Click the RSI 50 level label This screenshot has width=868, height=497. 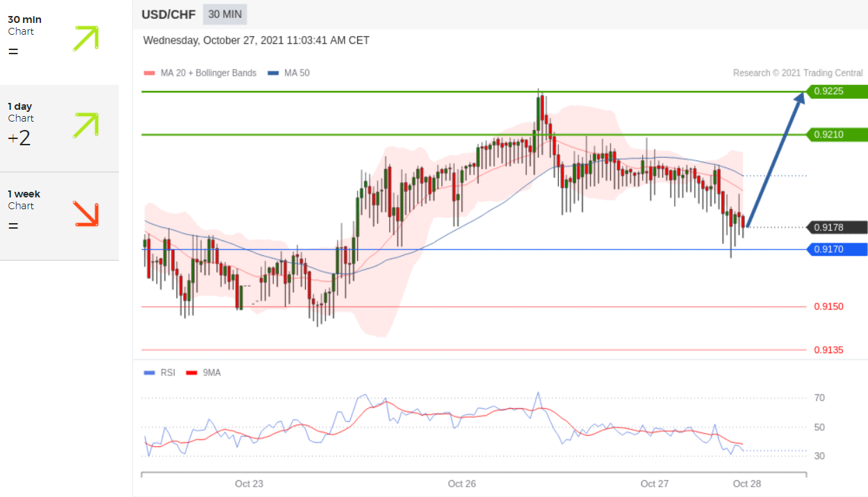tap(820, 427)
